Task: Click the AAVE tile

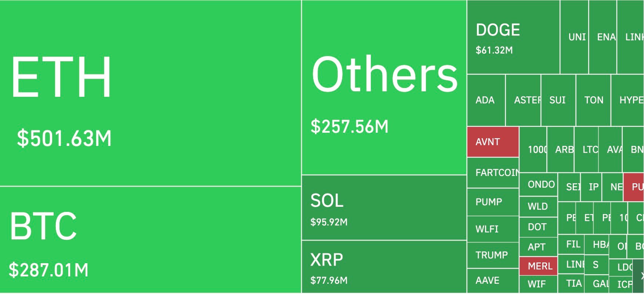Action: coord(493,281)
